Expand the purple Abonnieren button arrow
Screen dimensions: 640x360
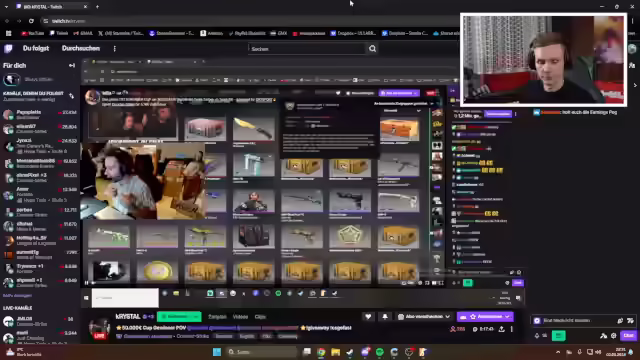[x=507, y=317]
